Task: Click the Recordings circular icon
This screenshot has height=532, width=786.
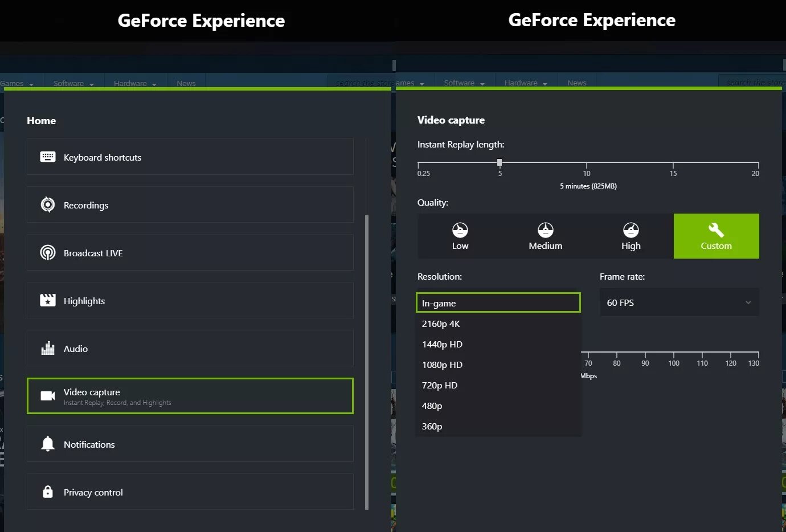Action: 48,204
